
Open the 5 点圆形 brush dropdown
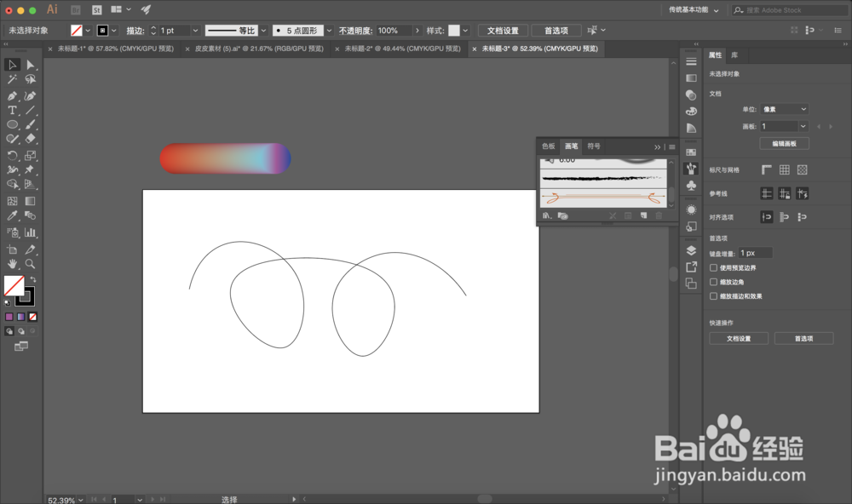(x=329, y=31)
